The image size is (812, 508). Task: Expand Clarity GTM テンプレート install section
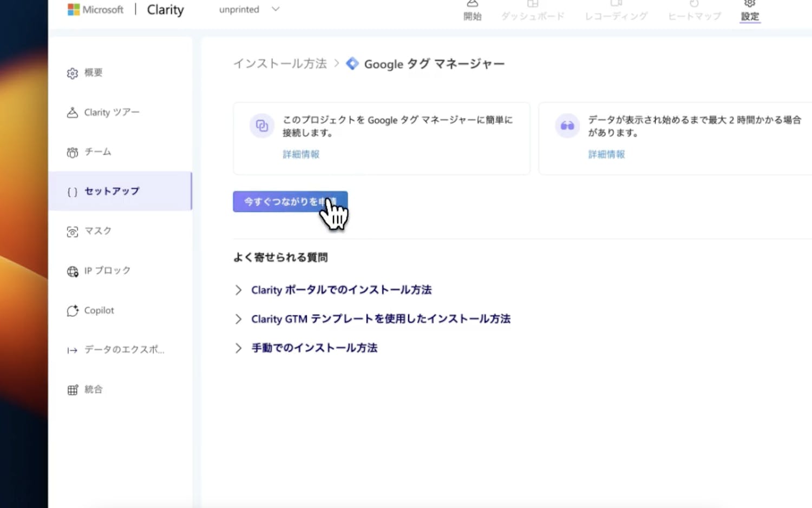(238, 319)
